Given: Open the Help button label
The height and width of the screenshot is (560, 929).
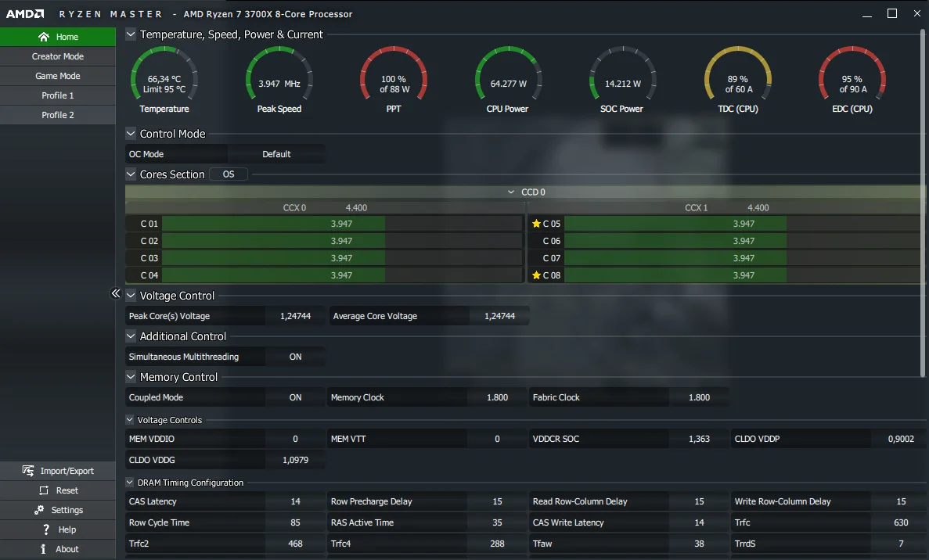Looking at the screenshot, I should pyautogui.click(x=67, y=529).
